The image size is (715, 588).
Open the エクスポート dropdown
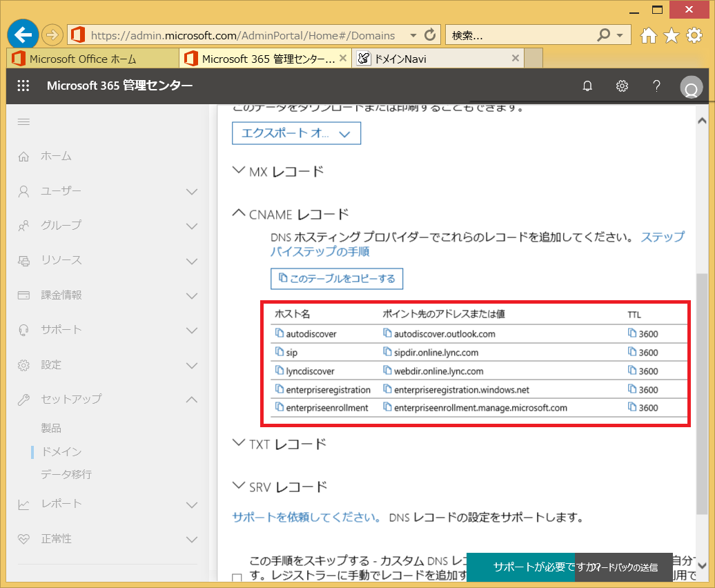[296, 133]
